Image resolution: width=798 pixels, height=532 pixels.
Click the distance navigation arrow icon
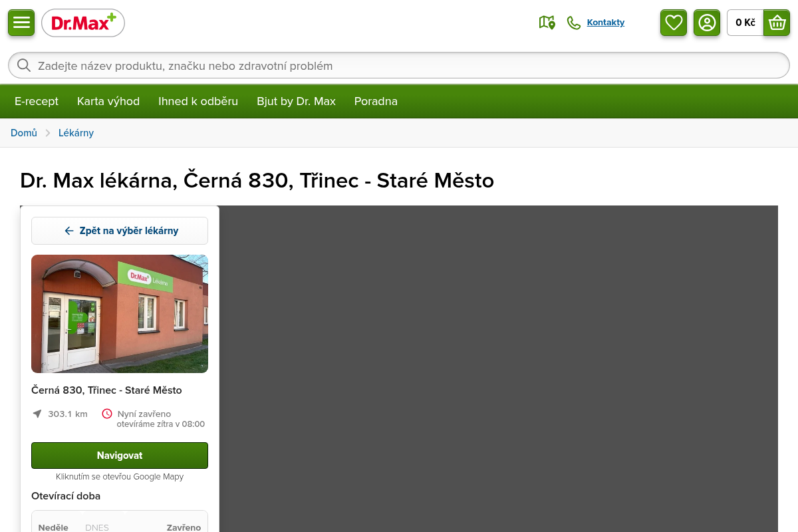37,414
